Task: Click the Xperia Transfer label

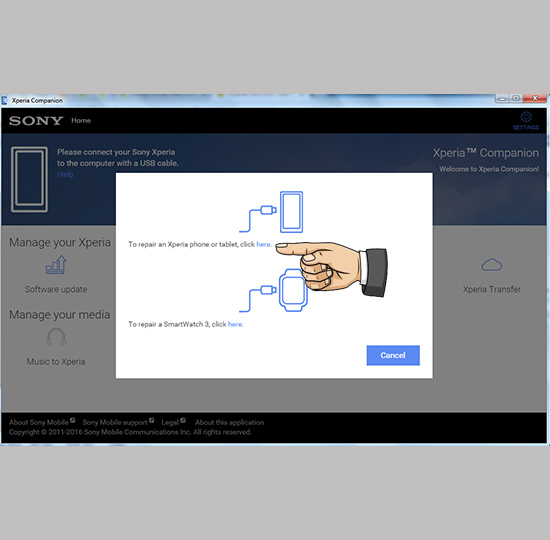Action: tap(491, 289)
